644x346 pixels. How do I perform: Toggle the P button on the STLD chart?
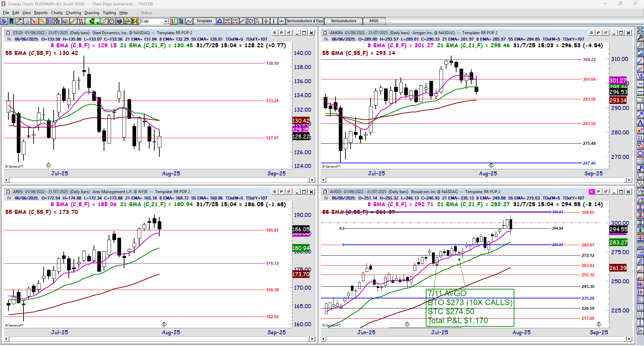281,33
